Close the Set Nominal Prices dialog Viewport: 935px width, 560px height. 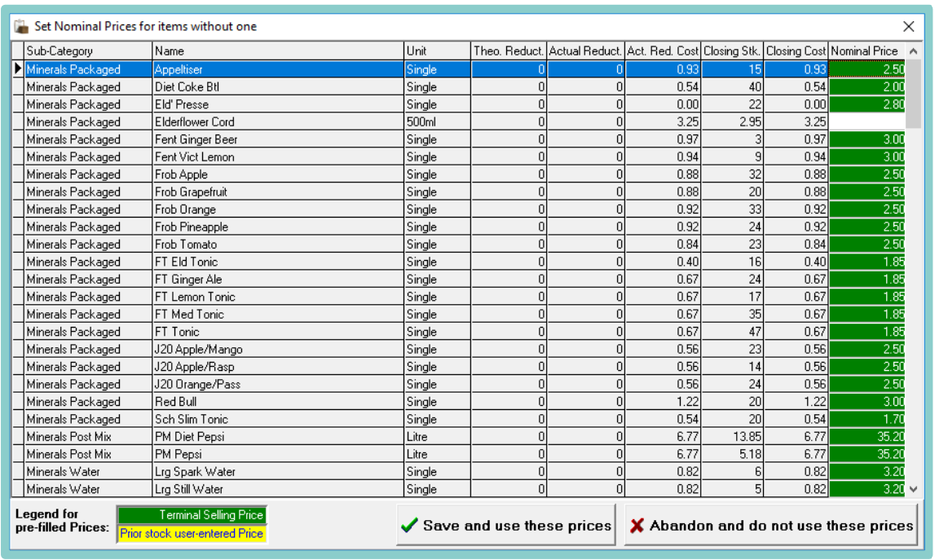pos(908,26)
